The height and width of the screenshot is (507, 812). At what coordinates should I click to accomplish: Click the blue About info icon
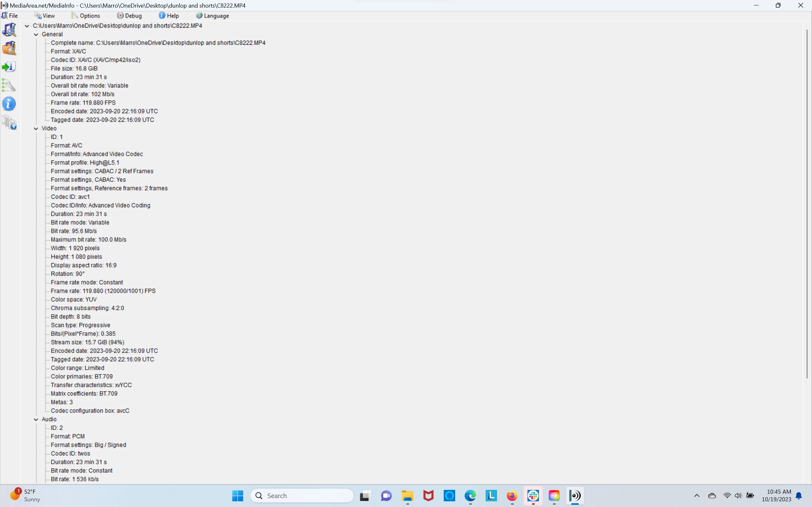(x=9, y=104)
